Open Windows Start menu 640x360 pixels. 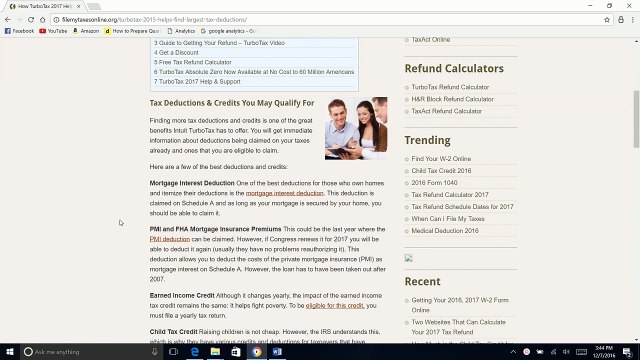tap(10, 351)
